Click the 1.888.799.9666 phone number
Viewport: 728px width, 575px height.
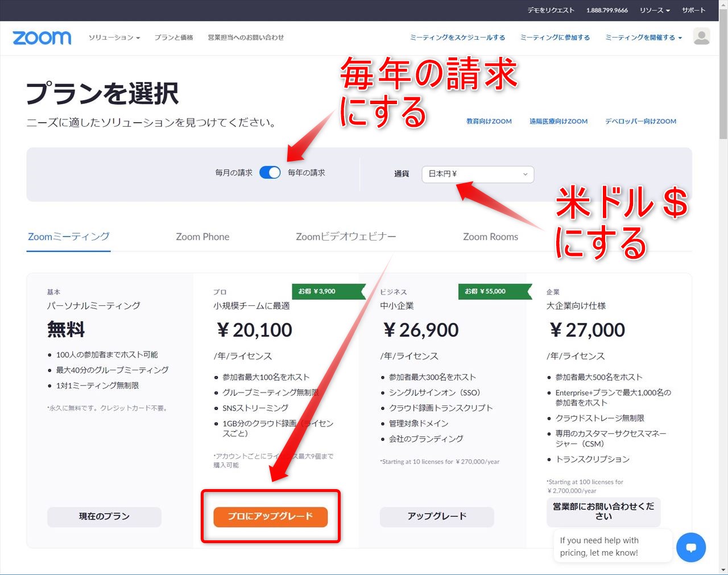click(x=607, y=10)
